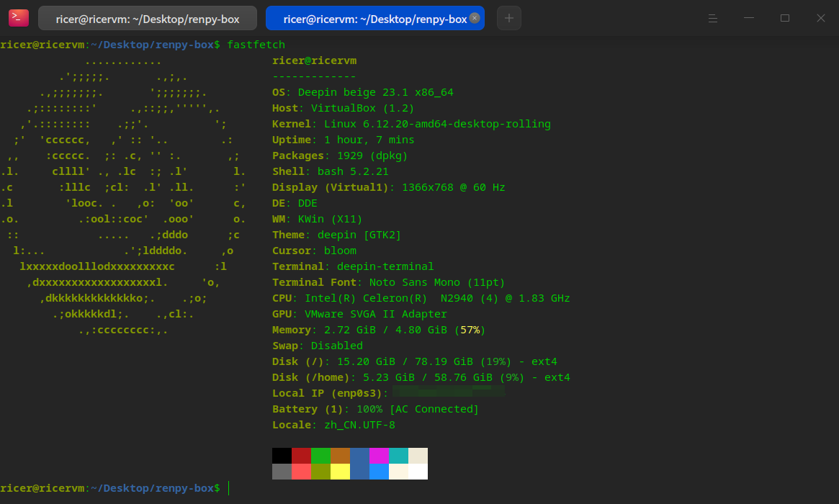Image resolution: width=839 pixels, height=504 pixels.
Task: Click the CPU 'Intel(R) Celeron(R) N2940' line
Action: tap(421, 298)
